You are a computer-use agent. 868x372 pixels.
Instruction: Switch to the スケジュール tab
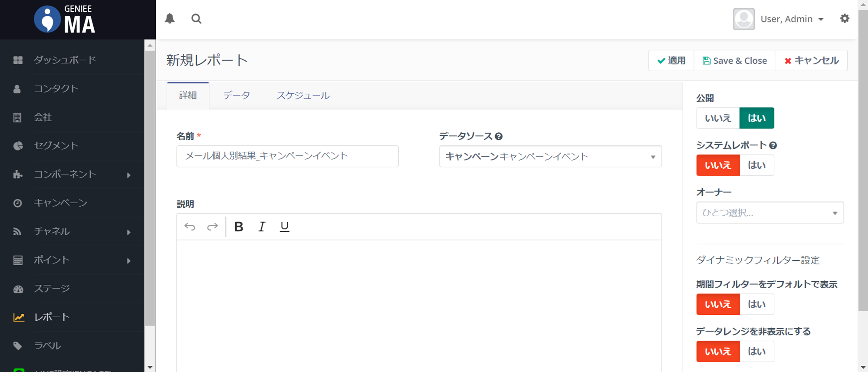point(303,95)
